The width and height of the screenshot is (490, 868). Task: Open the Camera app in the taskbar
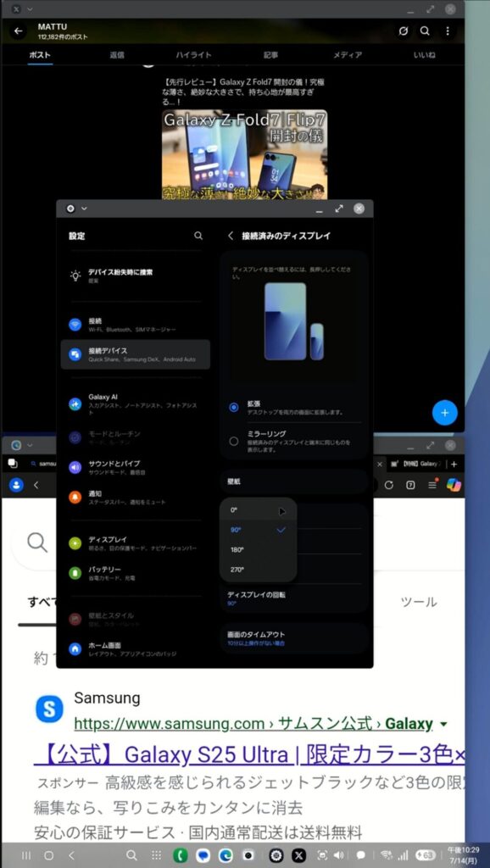coord(248,855)
